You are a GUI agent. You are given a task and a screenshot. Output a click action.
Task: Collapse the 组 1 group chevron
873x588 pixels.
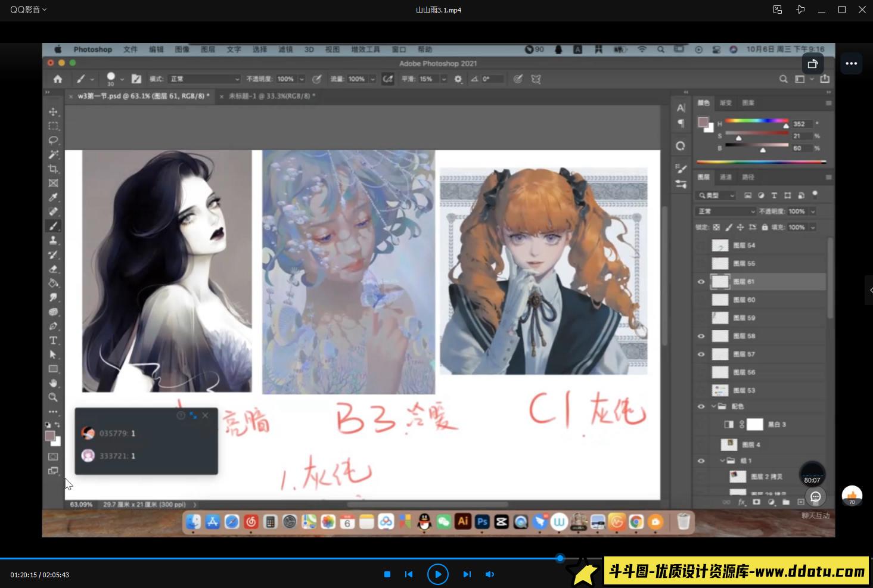click(722, 461)
